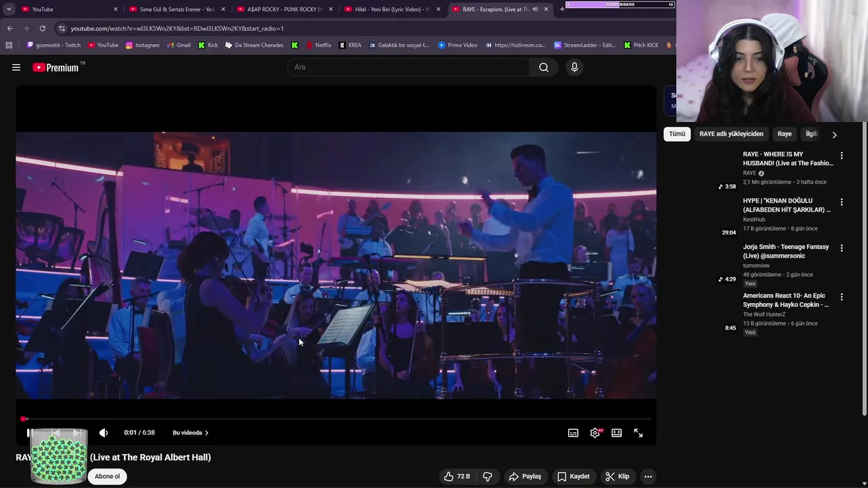Open the KREA bookmark

(x=349, y=45)
